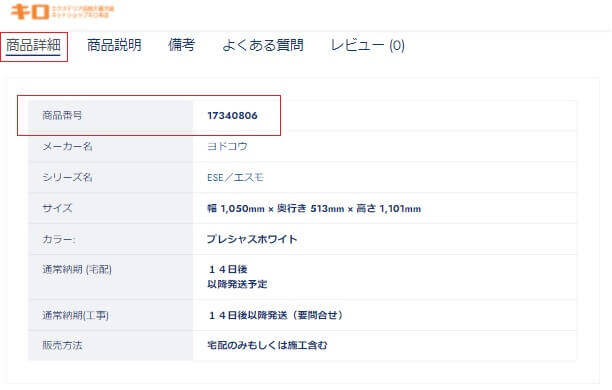Image resolution: width=612 pixels, height=390 pixels.
Task: Click the サイズ row label
Action: pyautogui.click(x=57, y=208)
